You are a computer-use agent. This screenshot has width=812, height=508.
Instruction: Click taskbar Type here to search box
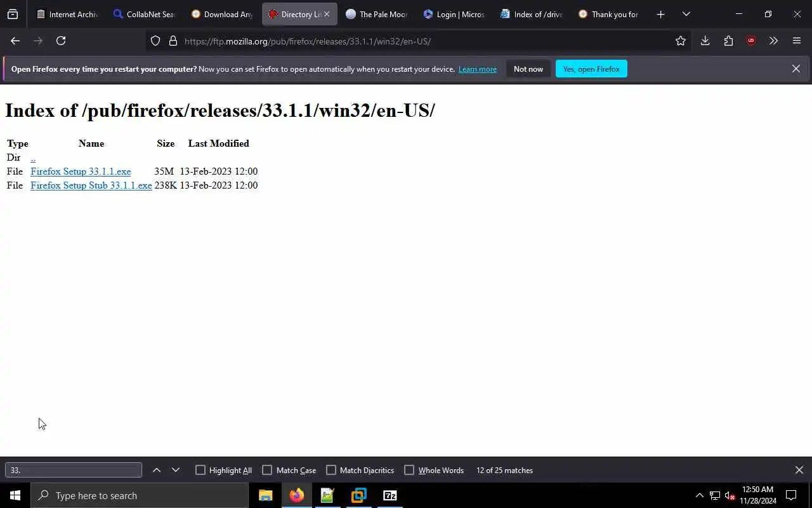(140, 495)
